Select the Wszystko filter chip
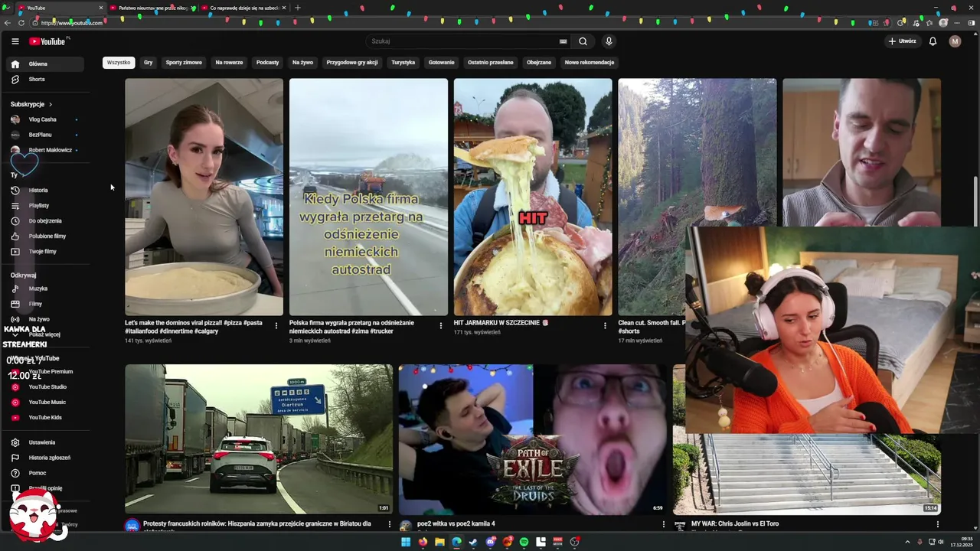Screen dimensions: 980x551 pos(119,63)
